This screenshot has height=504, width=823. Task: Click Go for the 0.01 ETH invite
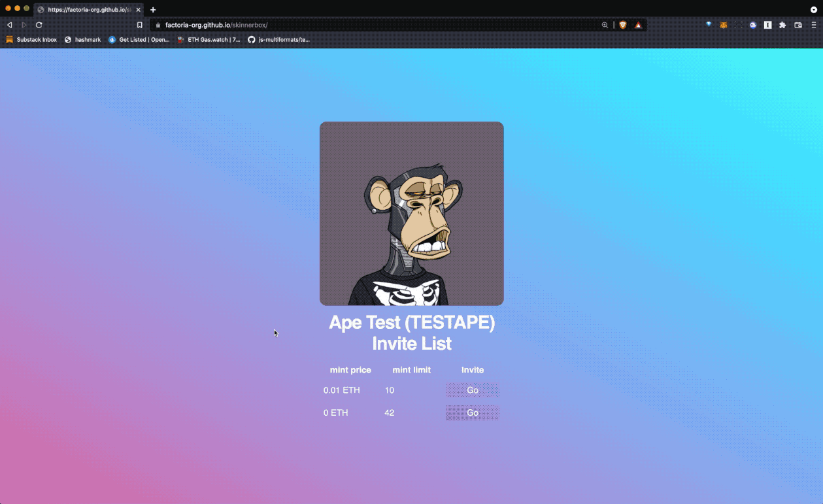(473, 390)
